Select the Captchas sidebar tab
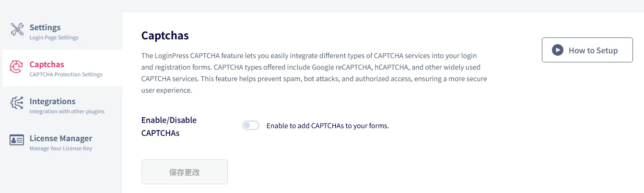 point(62,68)
